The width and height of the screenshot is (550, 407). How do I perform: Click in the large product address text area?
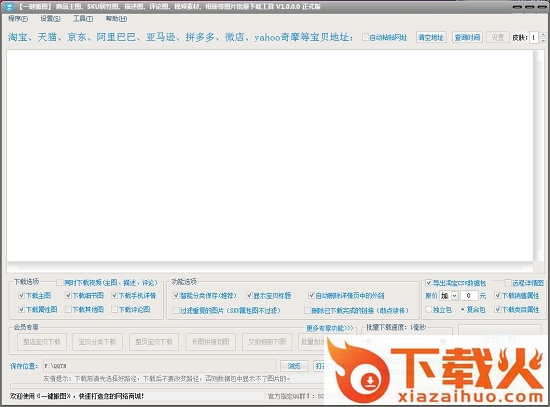(270, 155)
